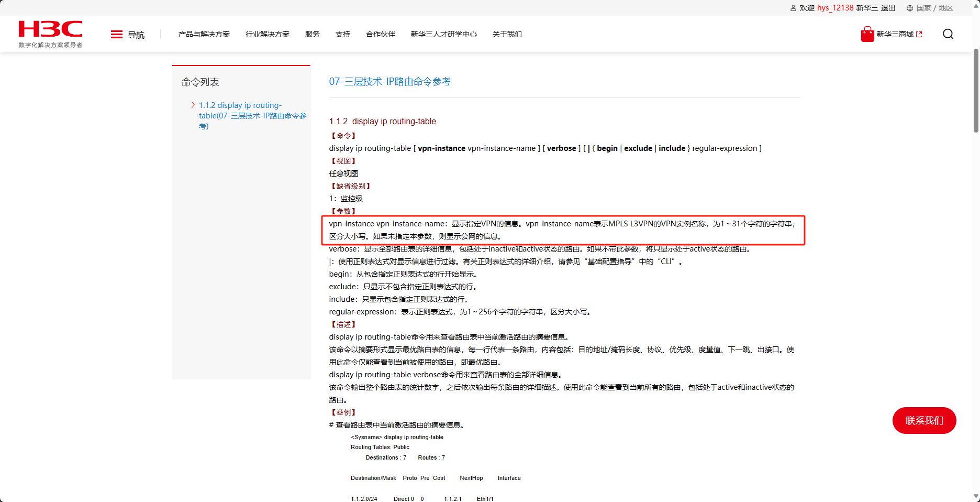Click the red chevron beside 1.1.2 display ip routing-table
The height and width of the screenshot is (502, 980).
pyautogui.click(x=193, y=105)
